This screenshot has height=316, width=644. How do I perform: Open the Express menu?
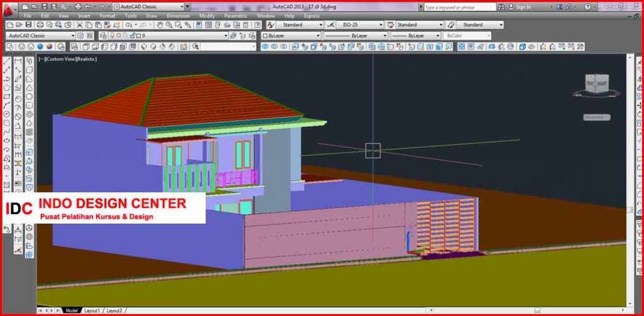[312, 16]
